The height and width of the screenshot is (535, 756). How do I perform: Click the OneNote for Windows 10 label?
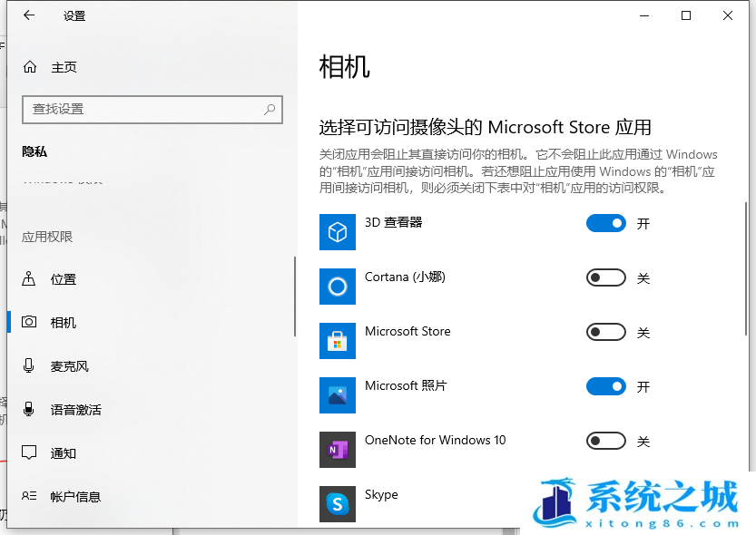tap(436, 440)
